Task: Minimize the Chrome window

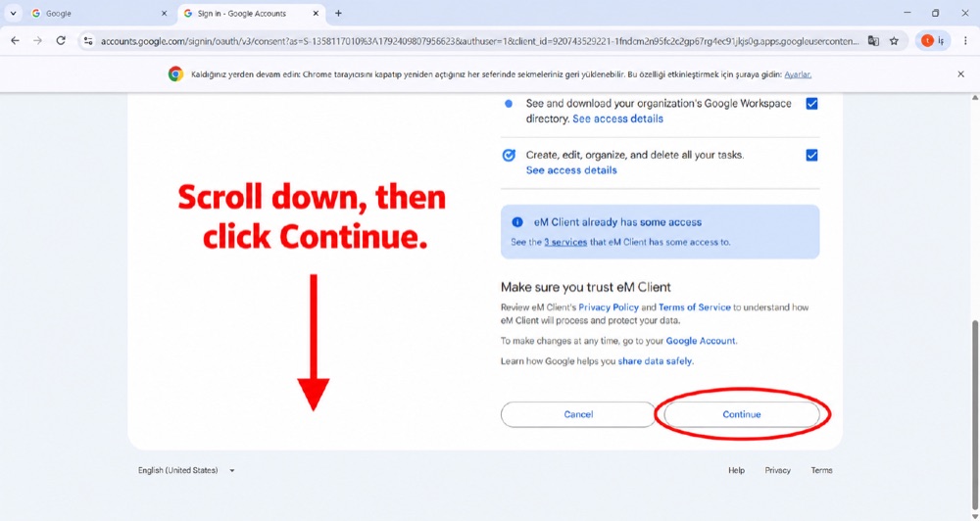Action: pos(907,13)
